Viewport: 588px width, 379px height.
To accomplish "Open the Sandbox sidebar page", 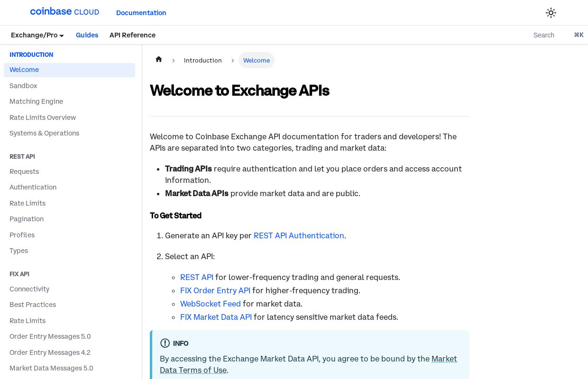I will tap(69, 86).
